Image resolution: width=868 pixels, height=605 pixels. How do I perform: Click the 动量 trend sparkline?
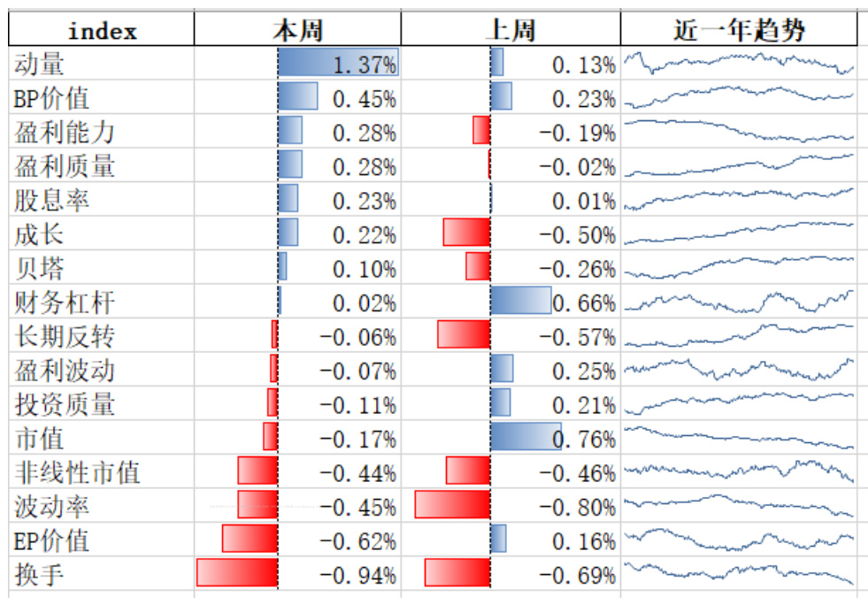[x=739, y=64]
